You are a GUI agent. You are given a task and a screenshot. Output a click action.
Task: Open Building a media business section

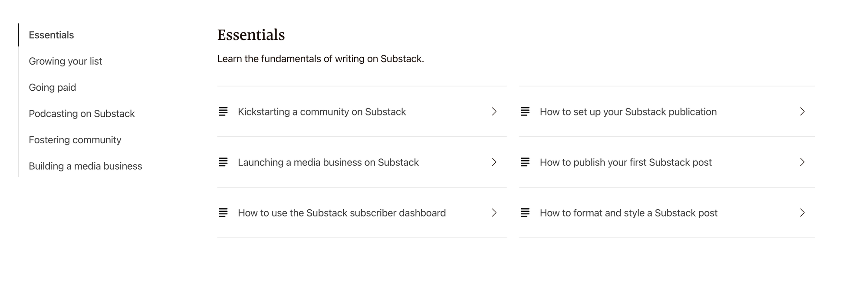click(x=85, y=166)
